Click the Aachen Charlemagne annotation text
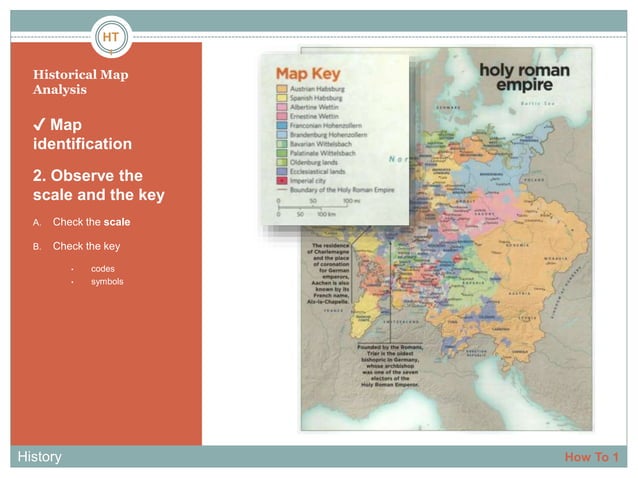Viewport: 638px width, 478px height. click(x=330, y=273)
